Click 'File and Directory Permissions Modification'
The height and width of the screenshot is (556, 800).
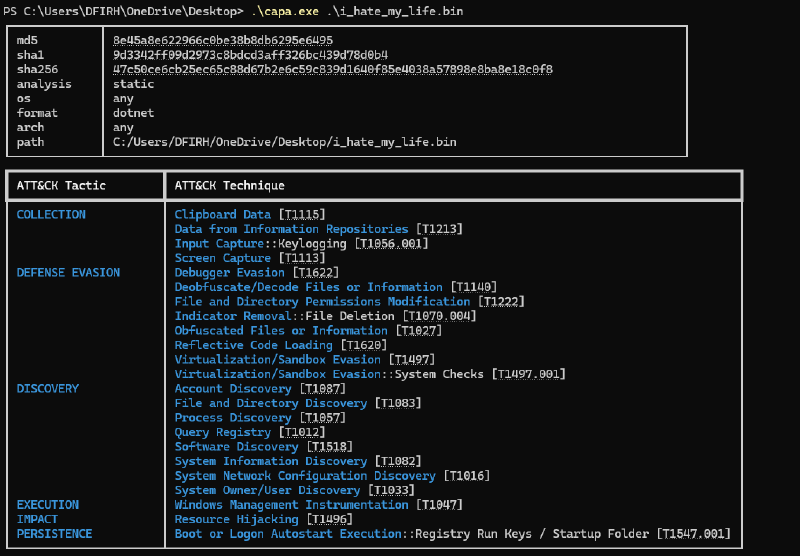point(322,301)
